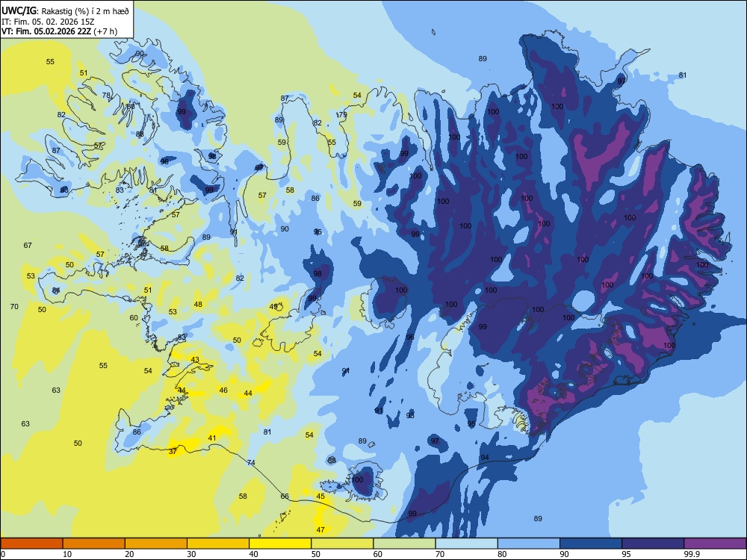The width and height of the screenshot is (747, 560).
Task: Click the bright yellow 40–50 legend swatch
Action: point(280,544)
